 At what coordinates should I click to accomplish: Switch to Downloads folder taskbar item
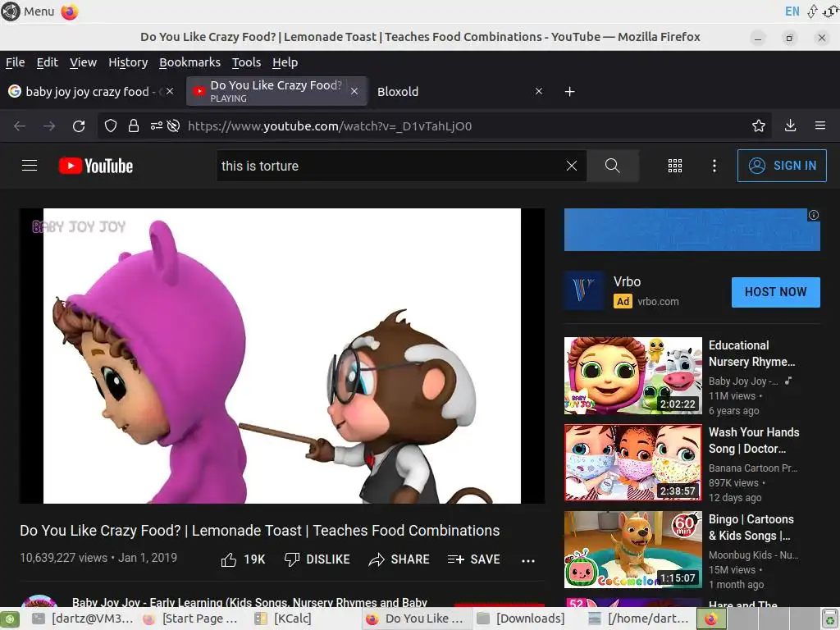pyautogui.click(x=521, y=619)
